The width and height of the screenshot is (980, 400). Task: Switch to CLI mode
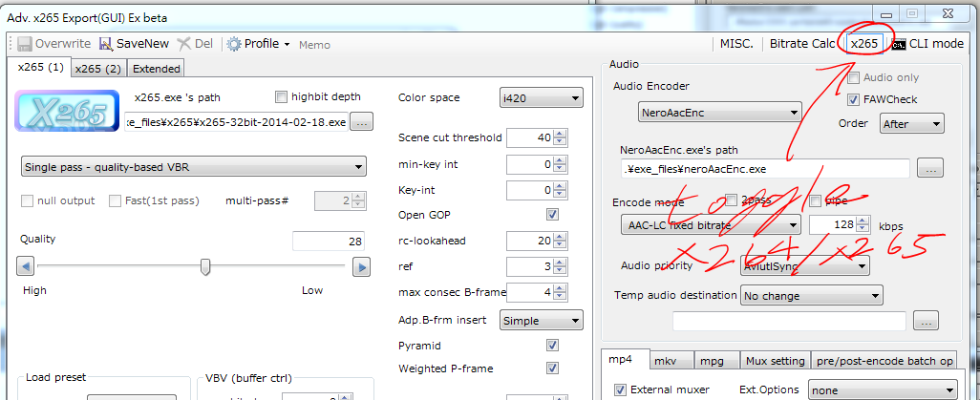point(927,44)
